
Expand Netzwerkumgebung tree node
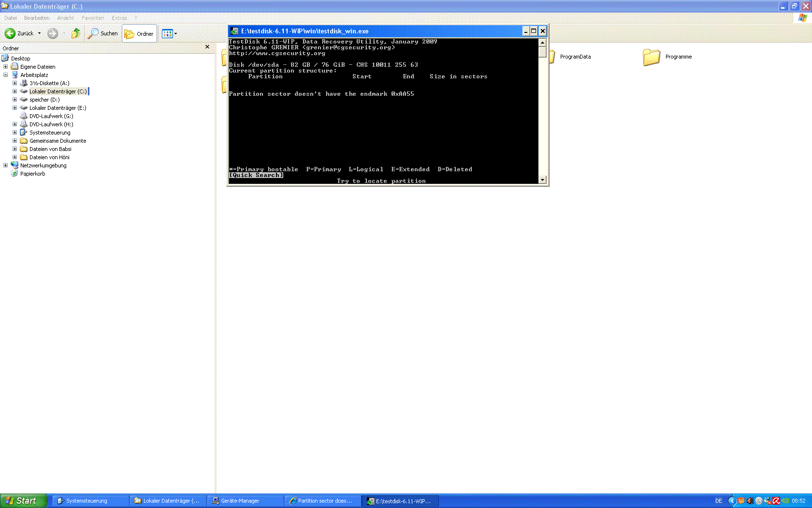pyautogui.click(x=5, y=165)
